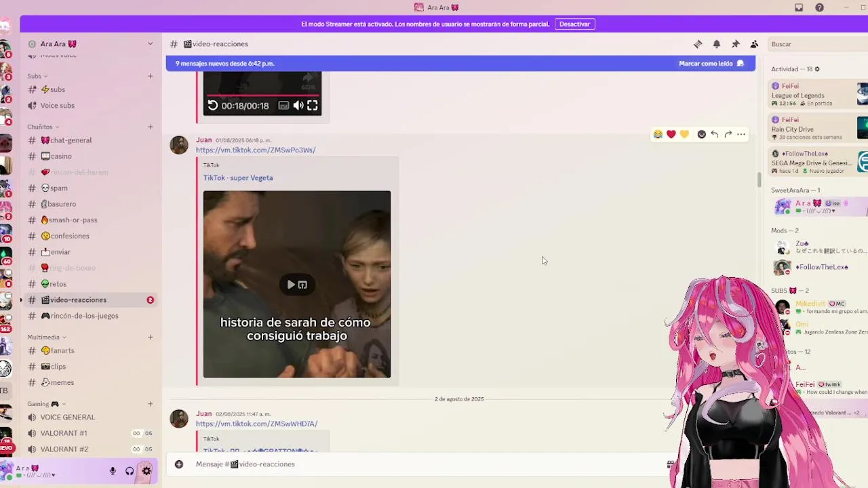
Task: Join the Voice subs voice channel
Action: pyautogui.click(x=91, y=106)
